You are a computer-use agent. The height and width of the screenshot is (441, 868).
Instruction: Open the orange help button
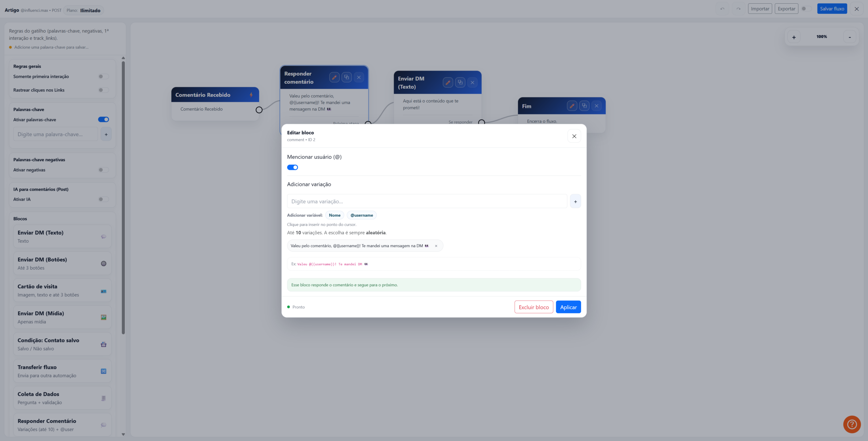[852, 424]
